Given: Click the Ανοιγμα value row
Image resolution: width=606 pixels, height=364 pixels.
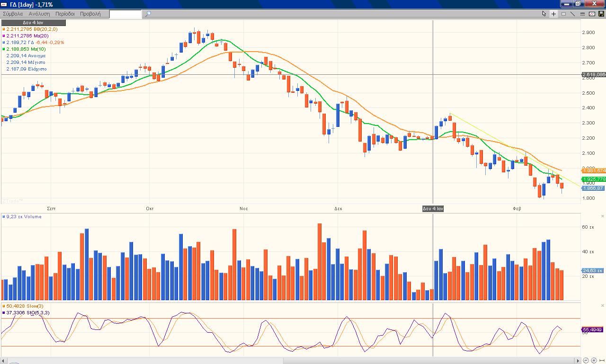Looking at the screenshot, I should click(x=26, y=55).
